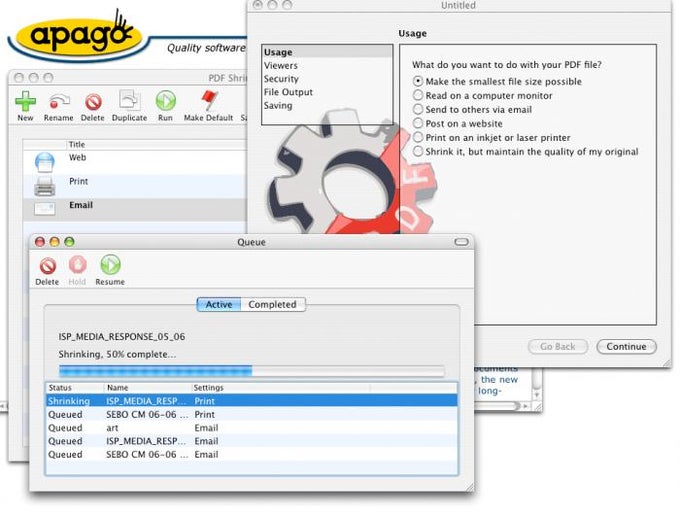Switch to the Active tab

pos(219,304)
